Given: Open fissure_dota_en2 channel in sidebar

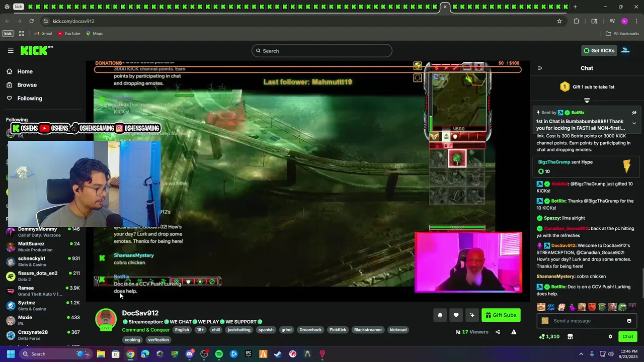Looking at the screenshot, I should pyautogui.click(x=43, y=276).
